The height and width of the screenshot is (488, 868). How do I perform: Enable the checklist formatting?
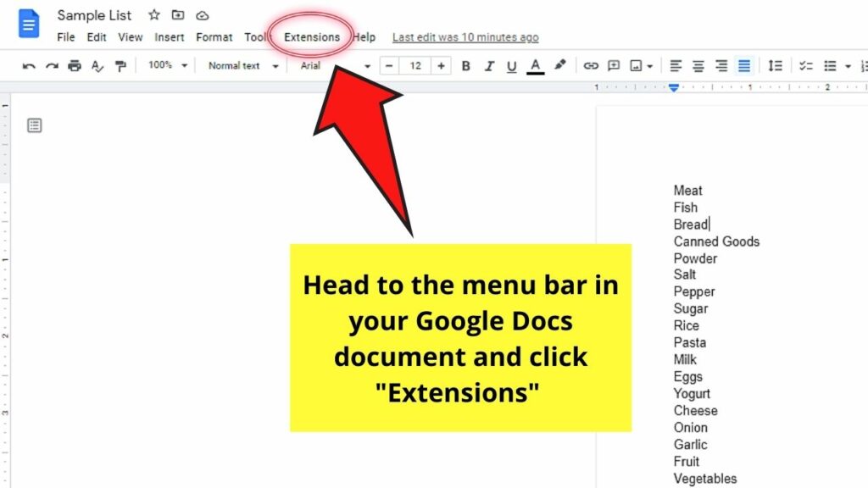[x=805, y=65]
